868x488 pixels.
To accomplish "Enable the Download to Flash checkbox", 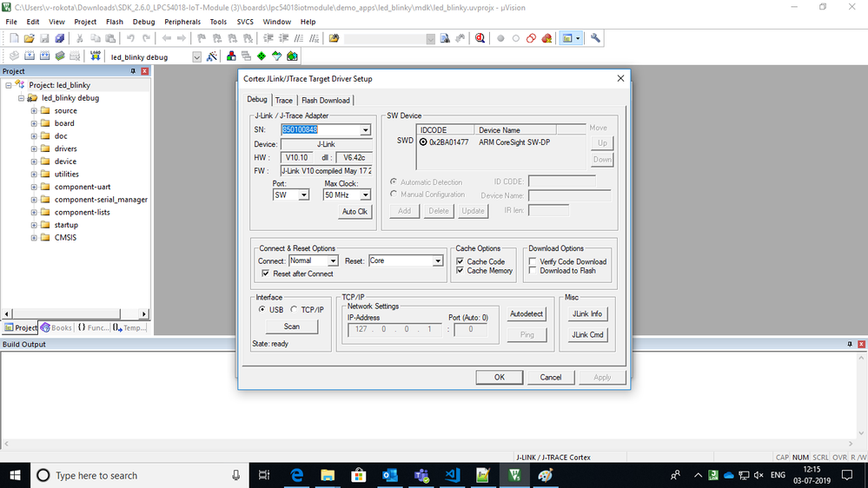I will pos(533,271).
